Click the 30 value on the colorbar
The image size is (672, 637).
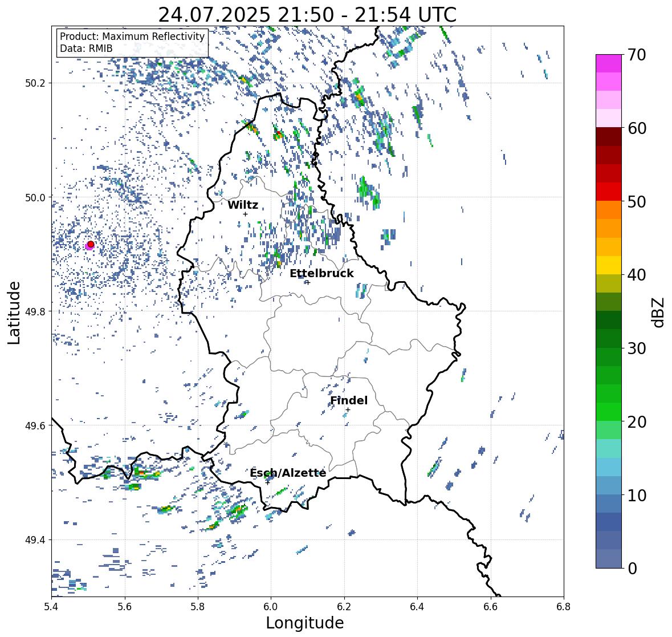click(x=637, y=348)
